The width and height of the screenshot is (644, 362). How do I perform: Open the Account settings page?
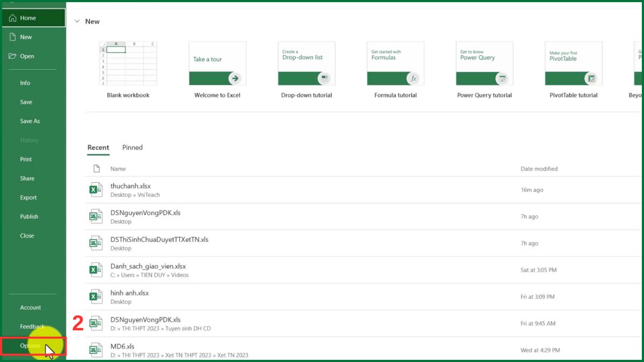point(30,307)
